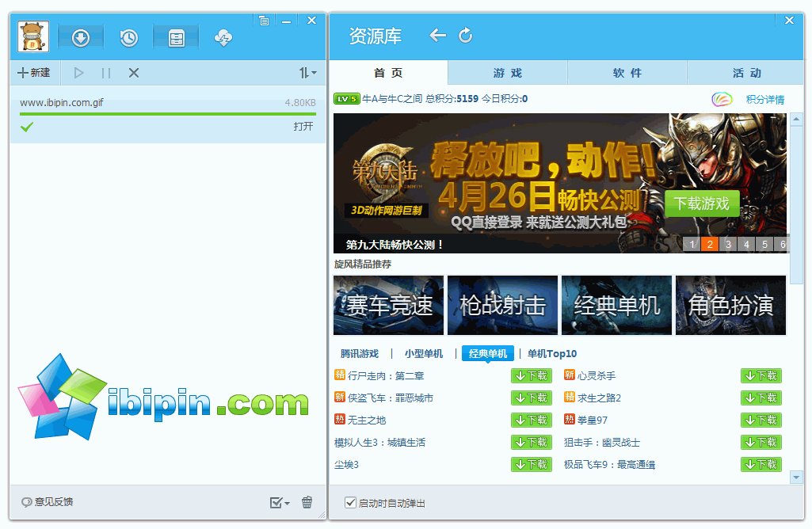Image resolution: width=812 pixels, height=529 pixels.
Task: Switch to the 首页 tab
Action: pyautogui.click(x=388, y=73)
